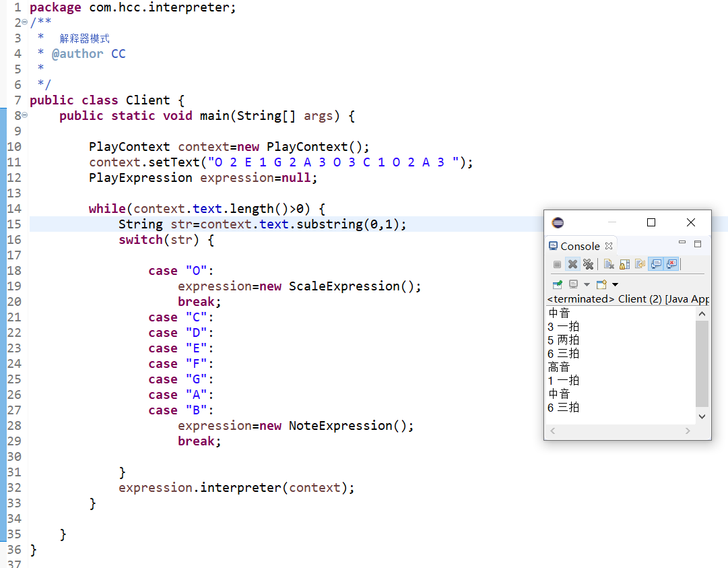Click line number 32 in the gutter
The height and width of the screenshot is (568, 728).
[14, 488]
